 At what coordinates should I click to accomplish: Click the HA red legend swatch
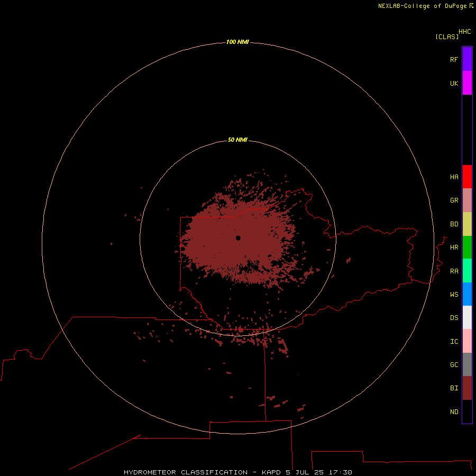coord(467,177)
